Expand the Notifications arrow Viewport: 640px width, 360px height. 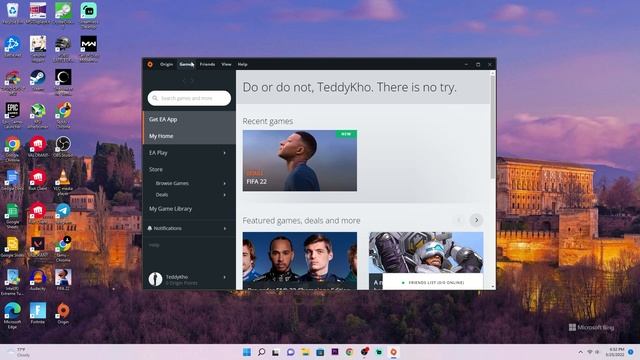coord(224,229)
